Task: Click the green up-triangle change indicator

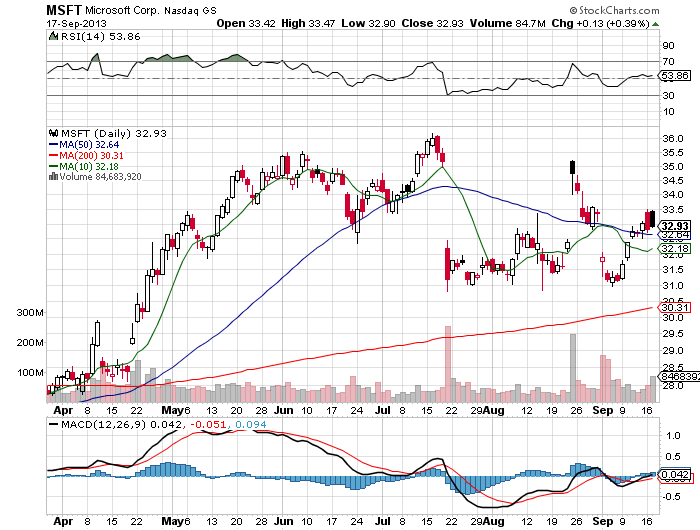Action: pyautogui.click(x=655, y=24)
